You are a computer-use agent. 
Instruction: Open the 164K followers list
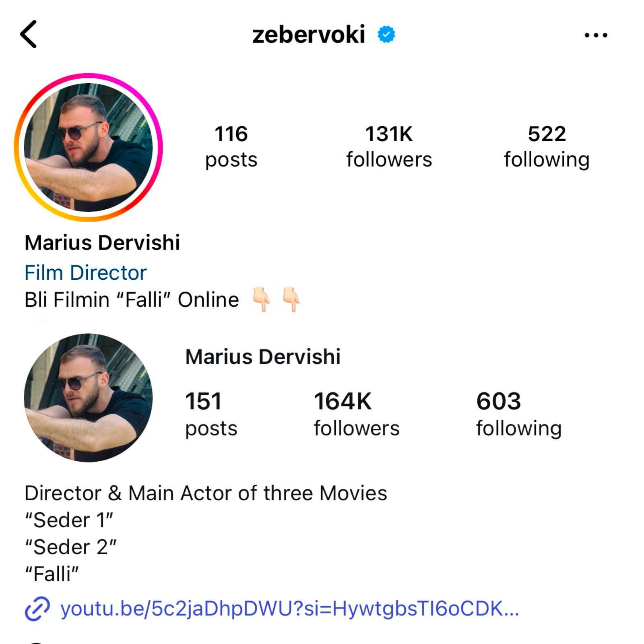(x=357, y=414)
